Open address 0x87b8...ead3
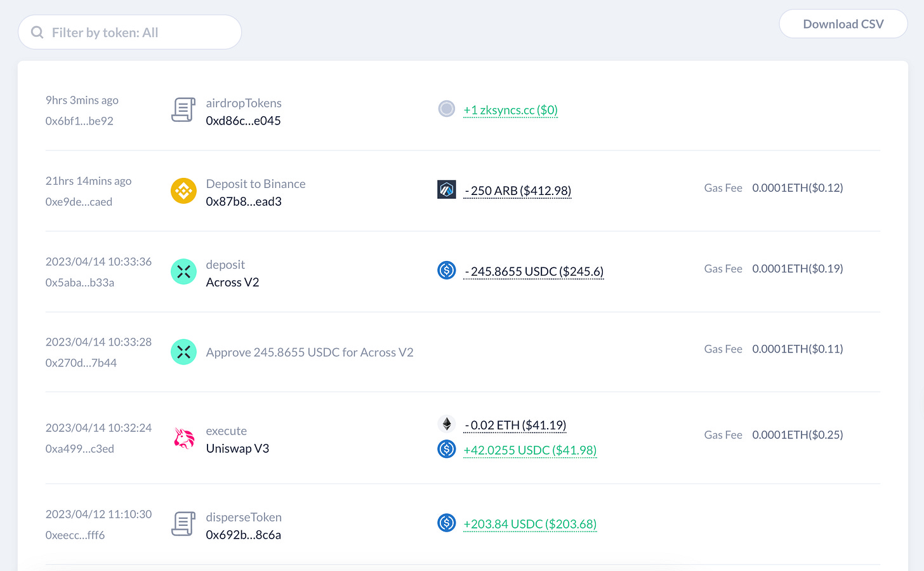924x571 pixels. point(244,201)
